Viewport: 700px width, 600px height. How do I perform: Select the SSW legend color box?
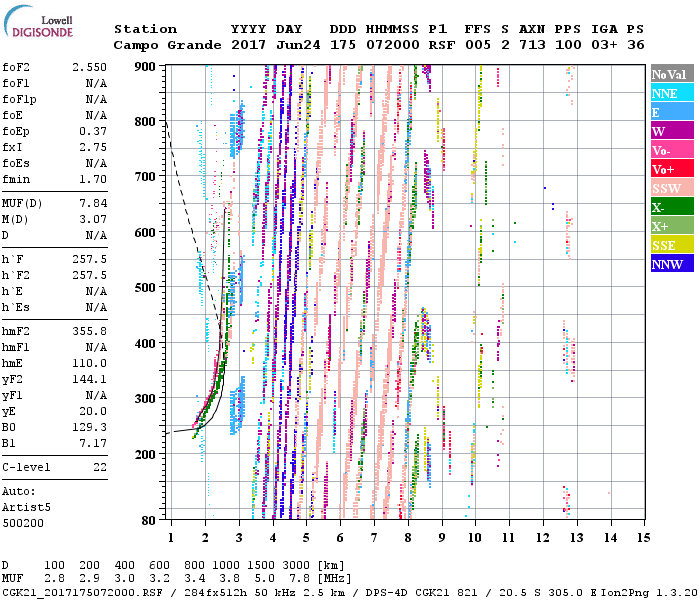point(672,188)
